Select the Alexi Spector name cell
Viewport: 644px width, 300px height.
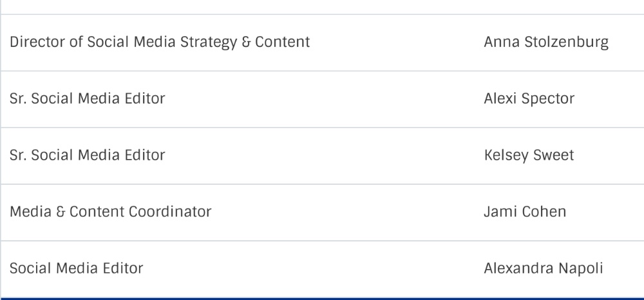tap(529, 98)
